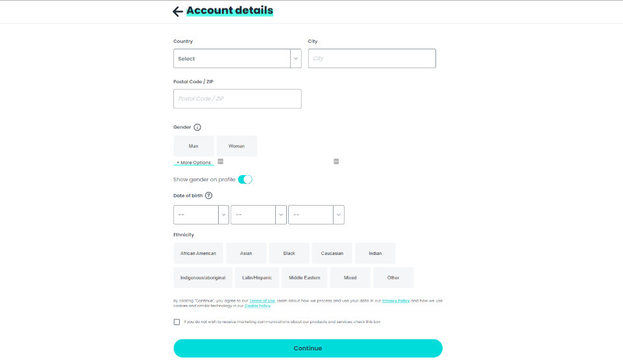Open third date of birth dropdown

coord(315,215)
